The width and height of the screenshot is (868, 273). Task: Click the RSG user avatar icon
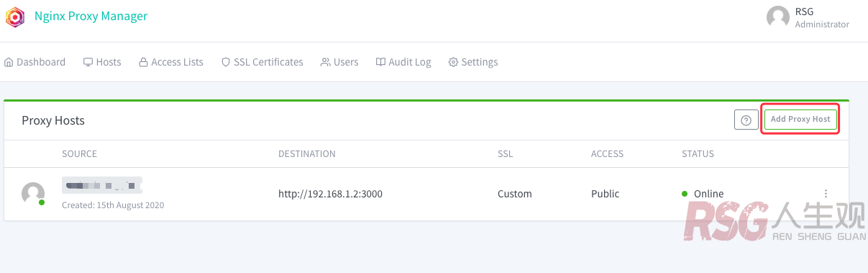[x=778, y=17]
